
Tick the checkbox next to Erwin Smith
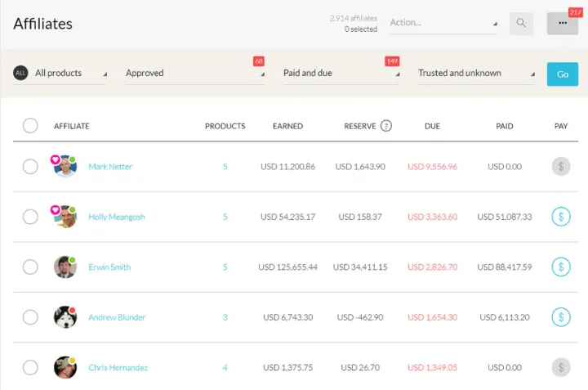(30, 267)
